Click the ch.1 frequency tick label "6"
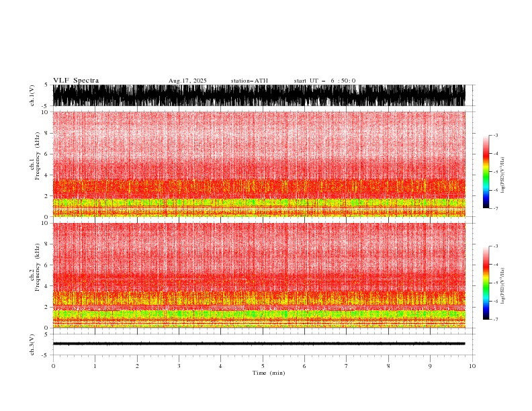The image size is (532, 411). pos(47,154)
